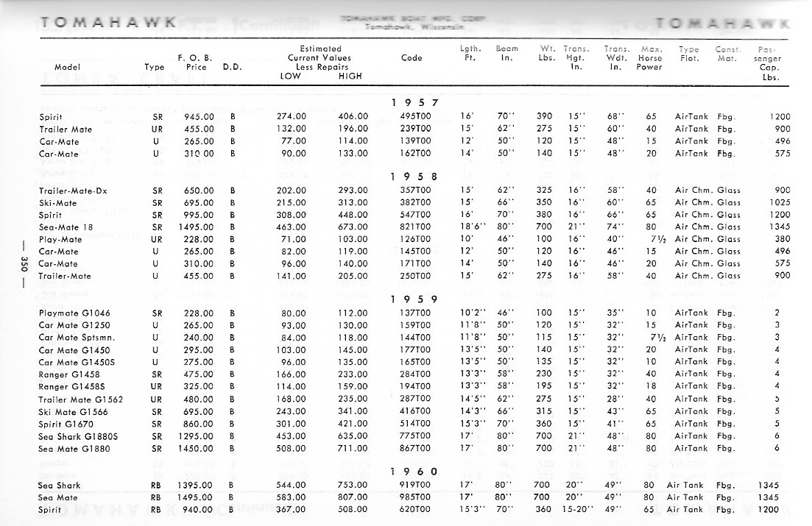Click the 'Ranger G1458' model name
Screen dimensions: 812x526
coord(69,375)
